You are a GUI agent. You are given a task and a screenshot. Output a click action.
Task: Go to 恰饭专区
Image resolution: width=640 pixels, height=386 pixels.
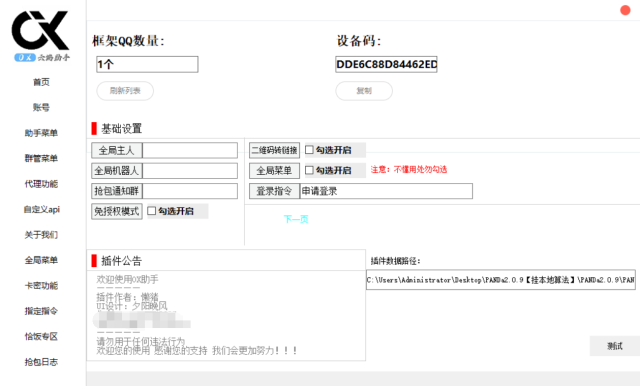pyautogui.click(x=41, y=337)
